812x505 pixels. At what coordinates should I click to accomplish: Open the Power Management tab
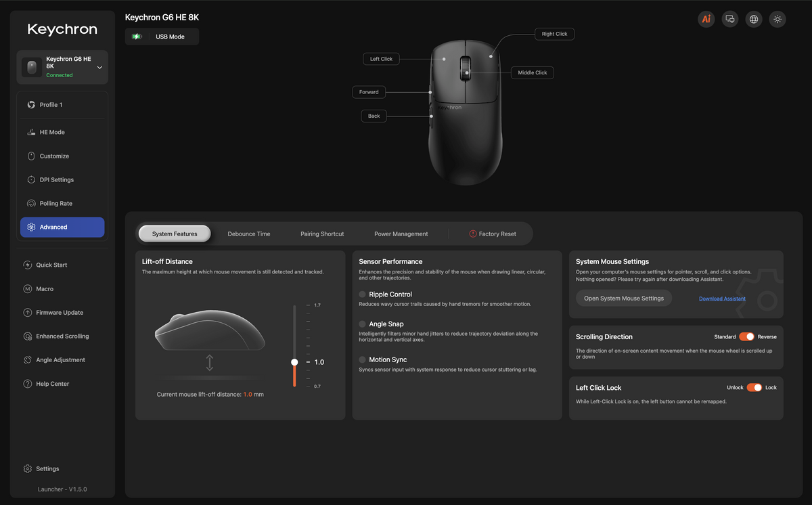401,234
